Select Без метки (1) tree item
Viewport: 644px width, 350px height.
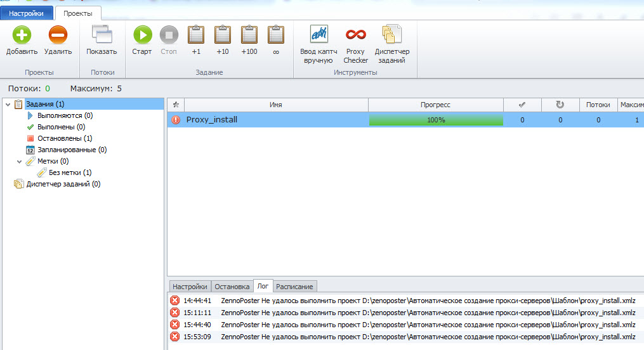tap(70, 172)
